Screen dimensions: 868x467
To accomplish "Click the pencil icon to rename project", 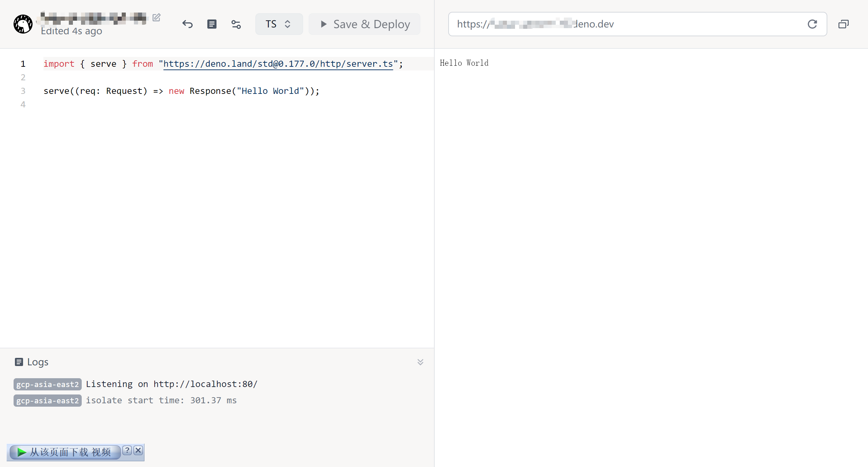I will pyautogui.click(x=156, y=17).
